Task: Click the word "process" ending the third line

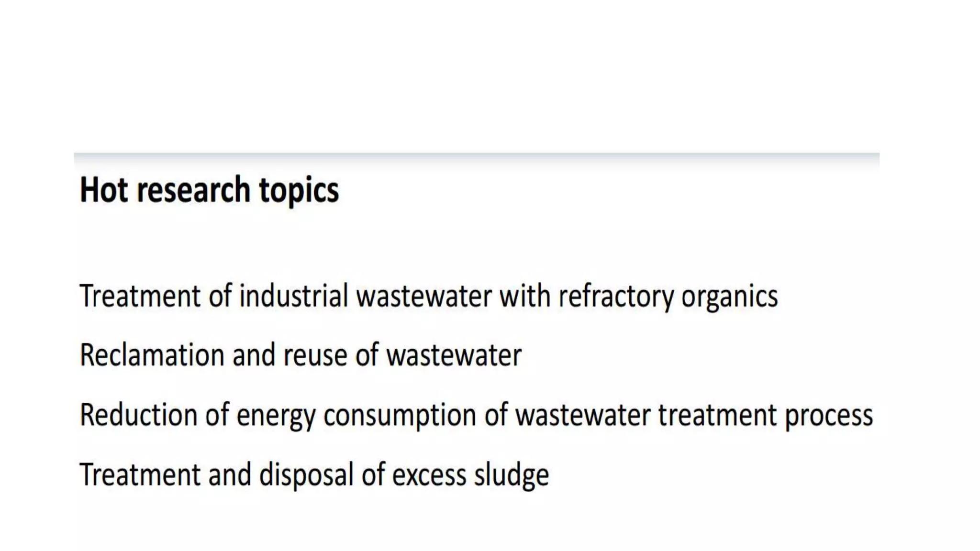Action: [x=829, y=417]
